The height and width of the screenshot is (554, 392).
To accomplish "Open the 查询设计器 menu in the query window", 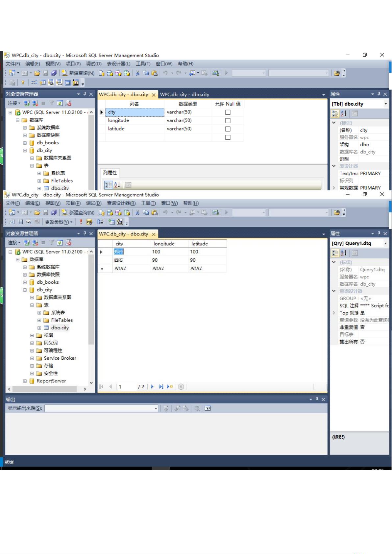I will coord(121,203).
